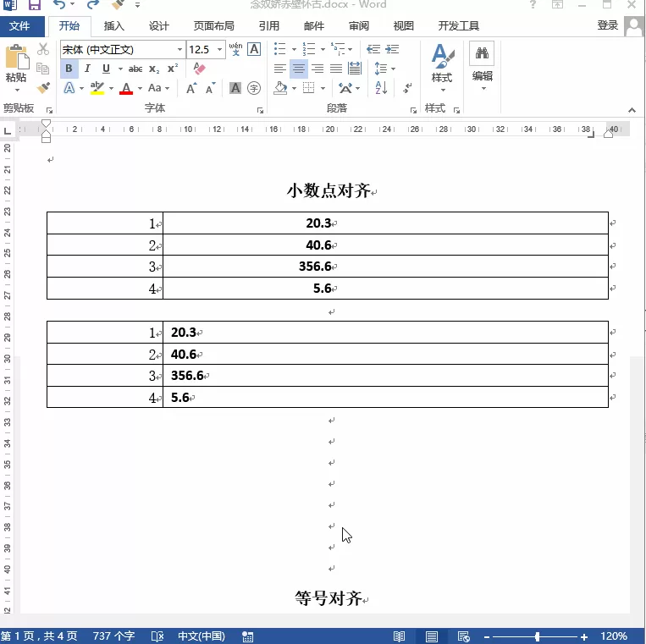Expand the numbering list dropdown arrow
The width and height of the screenshot is (646, 644).
[x=323, y=49]
